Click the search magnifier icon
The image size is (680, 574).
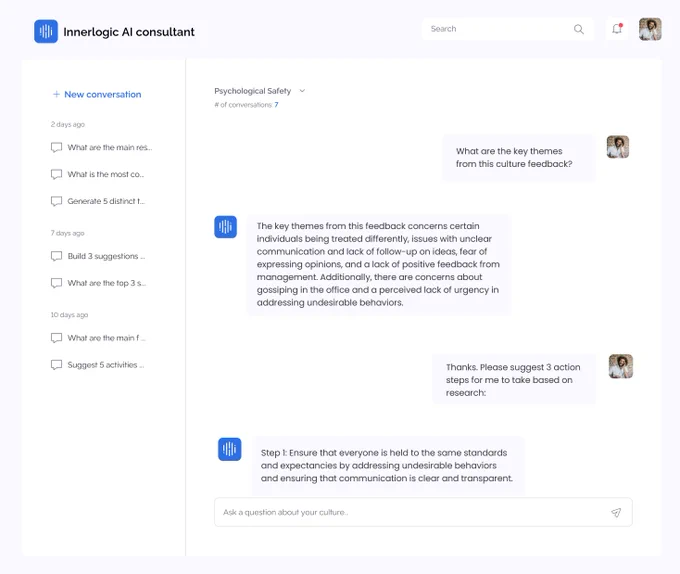point(579,29)
